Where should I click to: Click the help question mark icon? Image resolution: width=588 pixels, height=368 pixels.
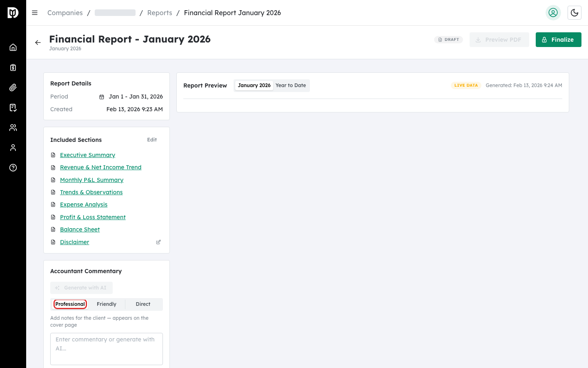[x=13, y=168]
